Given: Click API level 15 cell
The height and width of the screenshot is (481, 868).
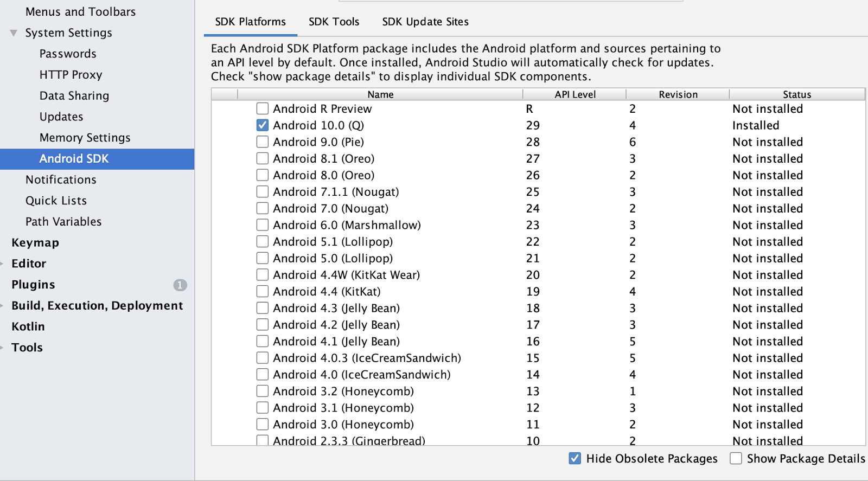Looking at the screenshot, I should (533, 358).
